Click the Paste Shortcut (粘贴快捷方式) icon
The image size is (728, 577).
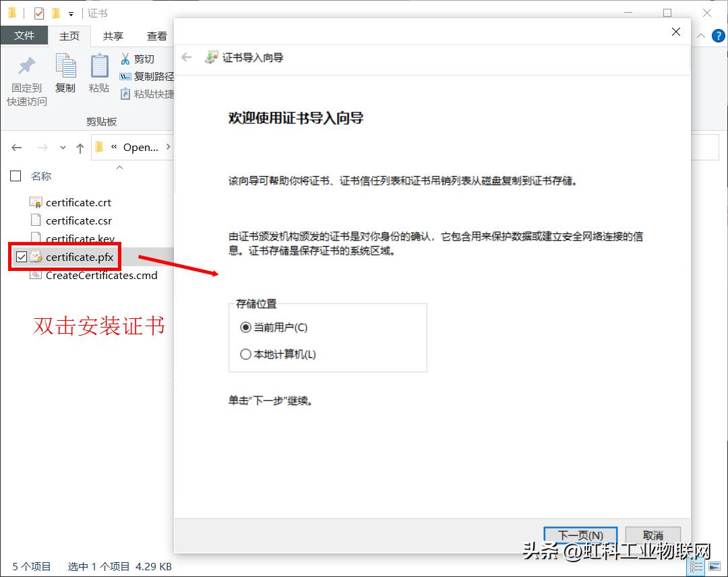(125, 93)
